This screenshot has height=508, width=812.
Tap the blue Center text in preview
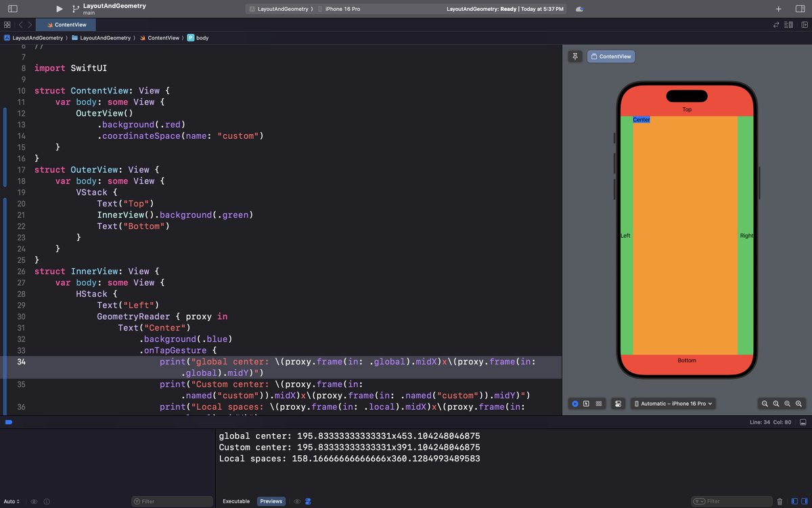pos(641,120)
